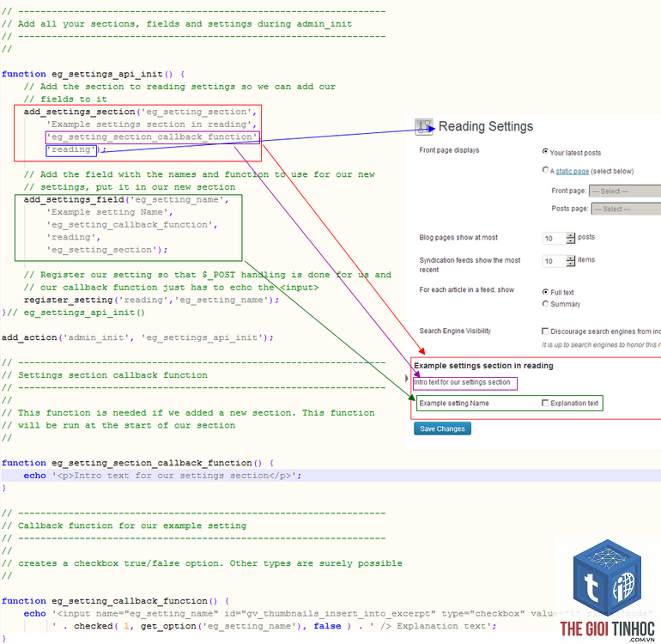Image resolution: width=661 pixels, height=644 pixels.
Task: Click 'function eg_setting_callback_function()' declaration
Action: point(115,601)
